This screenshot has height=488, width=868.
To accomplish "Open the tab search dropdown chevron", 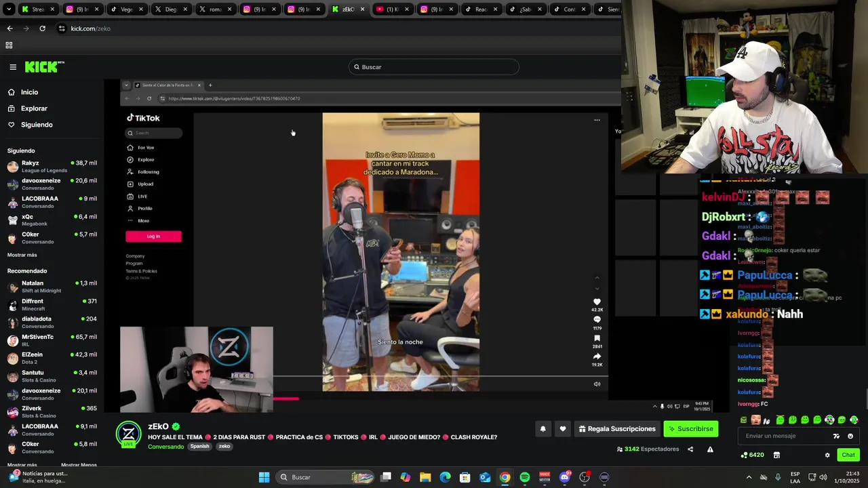I will (9, 9).
